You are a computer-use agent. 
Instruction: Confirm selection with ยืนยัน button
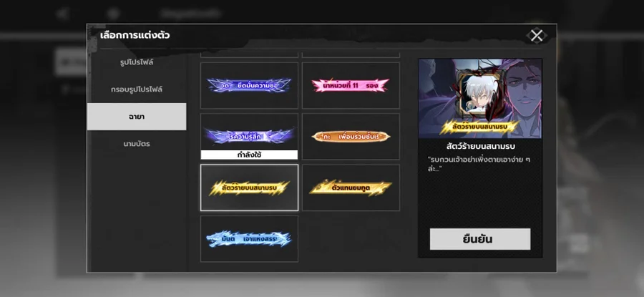(480, 239)
